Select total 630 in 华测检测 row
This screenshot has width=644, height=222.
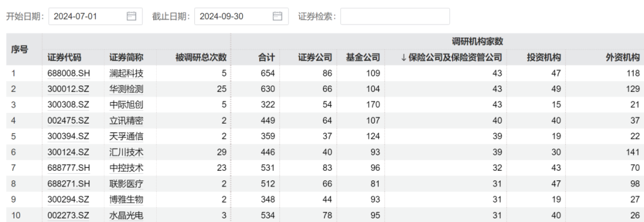(268, 89)
